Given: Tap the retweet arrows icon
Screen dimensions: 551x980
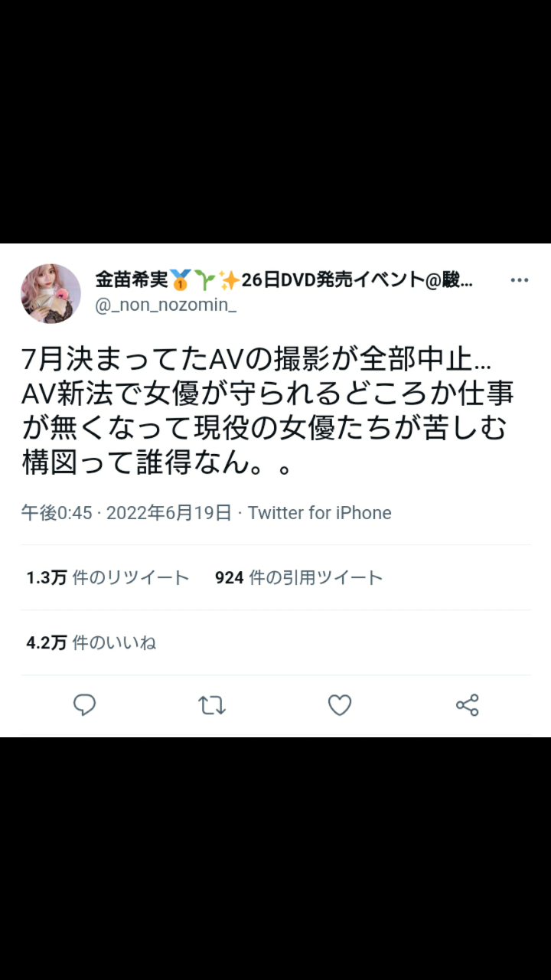Looking at the screenshot, I should [212, 705].
